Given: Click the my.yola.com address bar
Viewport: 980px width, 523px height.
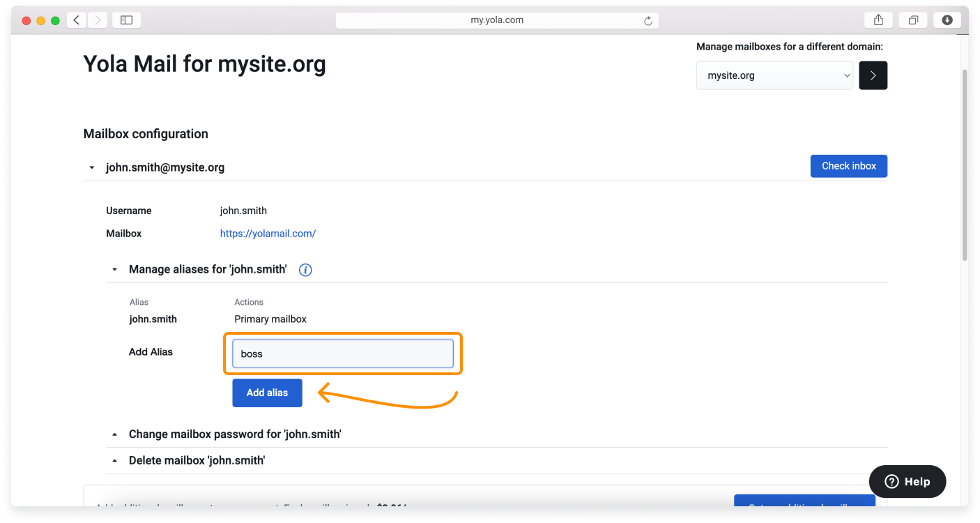Looking at the screenshot, I should click(x=496, y=20).
